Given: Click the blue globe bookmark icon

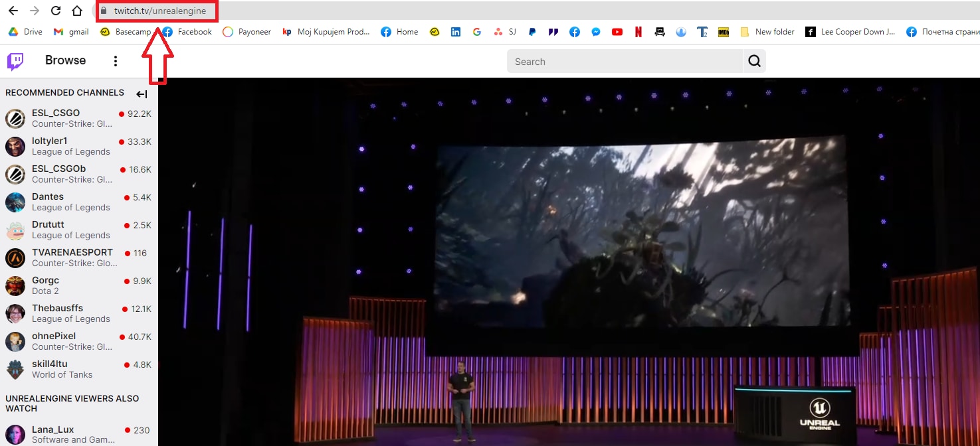Looking at the screenshot, I should pyautogui.click(x=681, y=32).
